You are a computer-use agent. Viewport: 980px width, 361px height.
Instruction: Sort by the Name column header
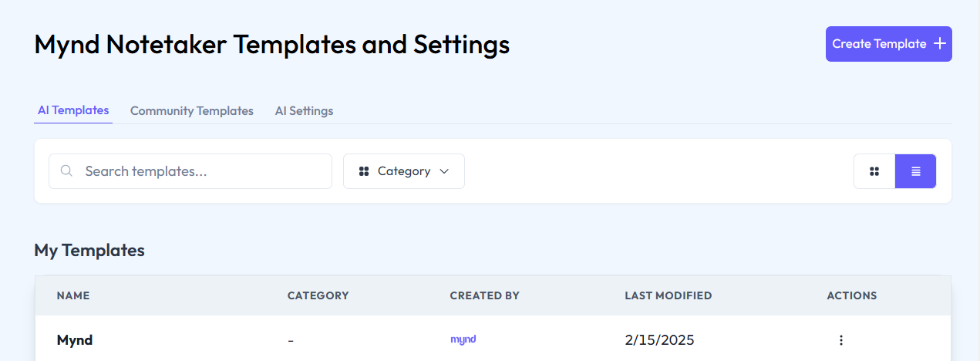73,295
